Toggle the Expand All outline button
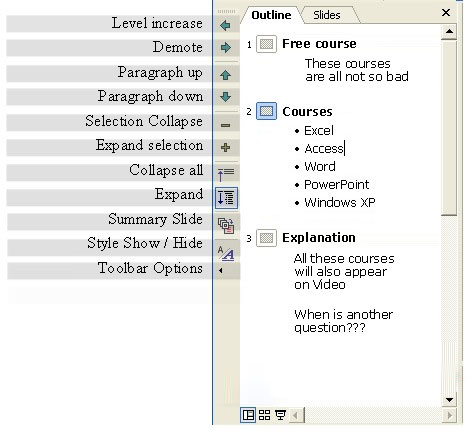Screen dimensions: 469x430 [x=226, y=198]
